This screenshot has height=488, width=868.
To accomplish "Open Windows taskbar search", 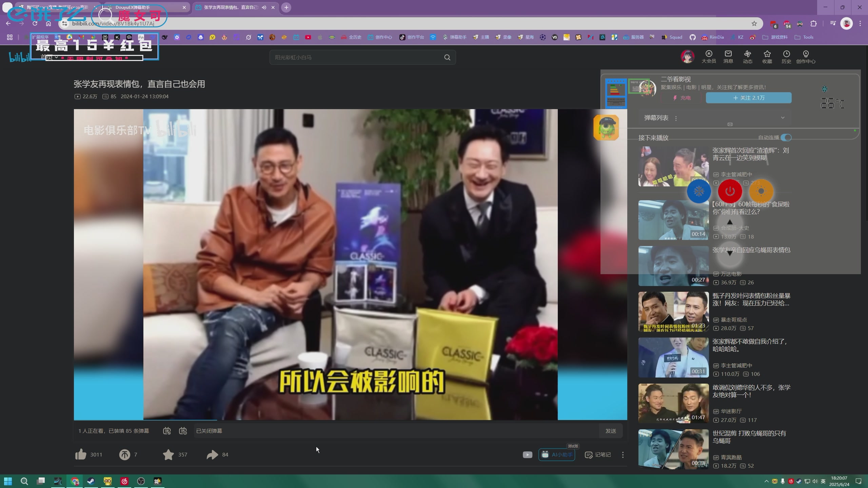I will pos(24,481).
